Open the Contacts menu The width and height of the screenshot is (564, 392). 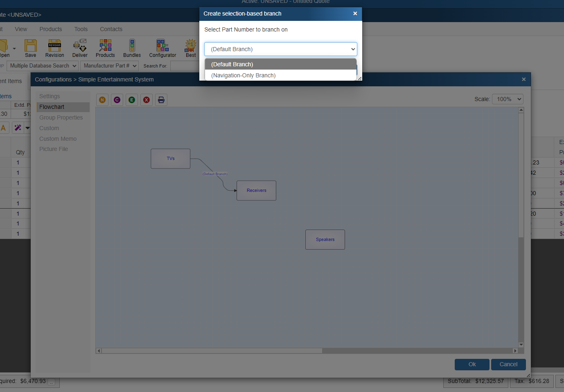click(x=111, y=29)
